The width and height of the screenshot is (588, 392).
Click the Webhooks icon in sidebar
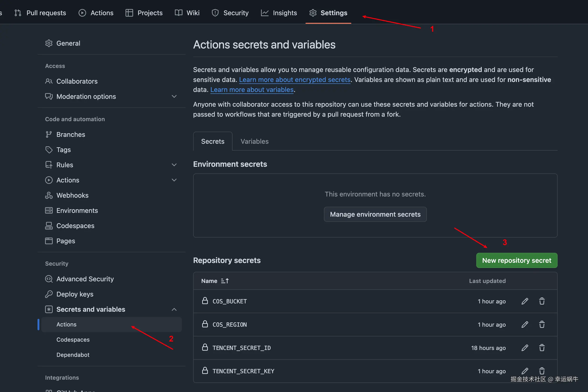(x=49, y=195)
